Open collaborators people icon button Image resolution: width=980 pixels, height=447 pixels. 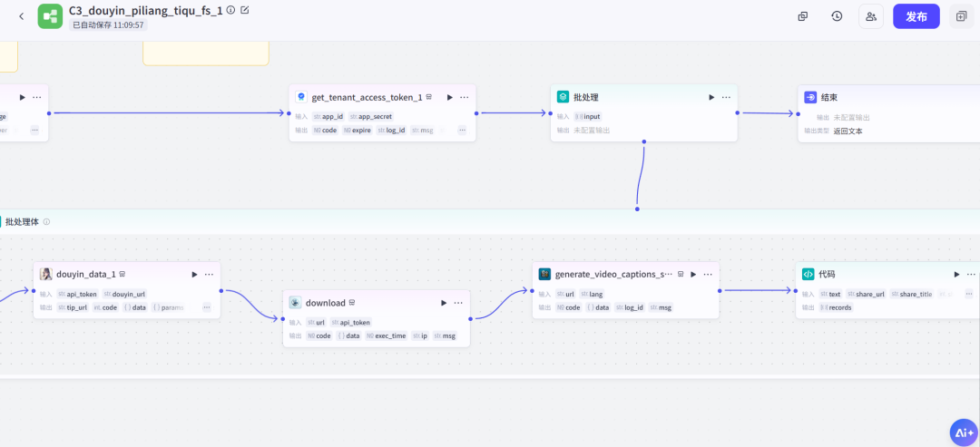tap(871, 16)
